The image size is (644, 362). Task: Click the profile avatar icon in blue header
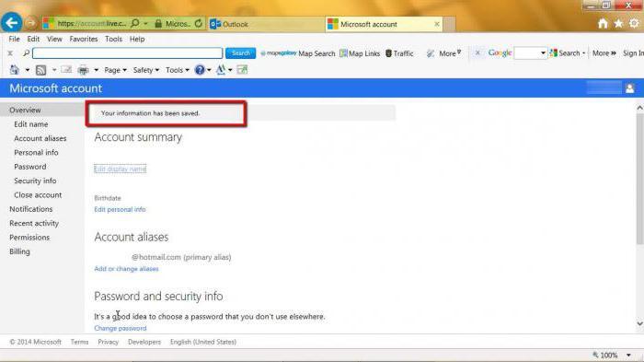(x=629, y=88)
